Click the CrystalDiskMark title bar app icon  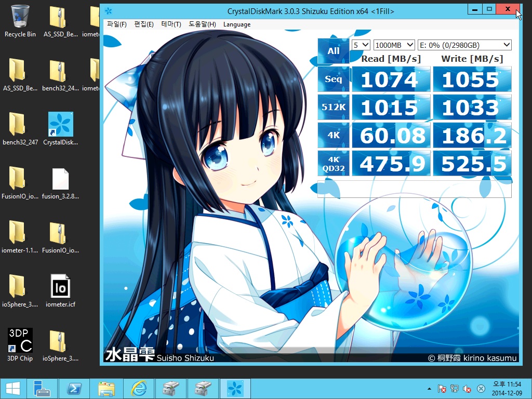point(109,11)
